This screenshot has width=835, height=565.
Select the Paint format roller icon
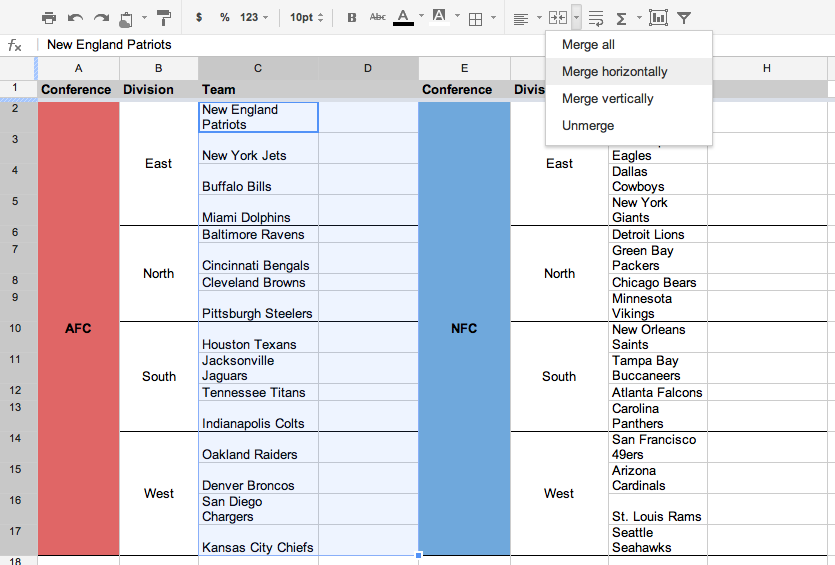[164, 18]
